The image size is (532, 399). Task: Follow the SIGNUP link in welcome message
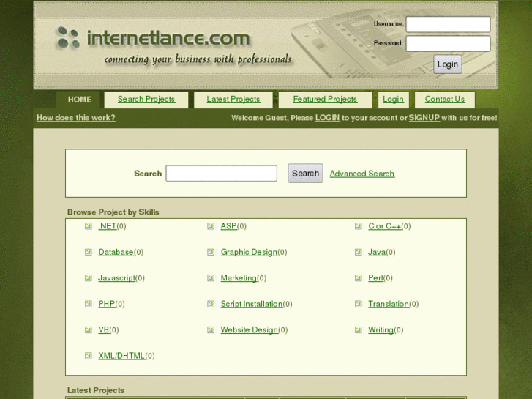(424, 118)
